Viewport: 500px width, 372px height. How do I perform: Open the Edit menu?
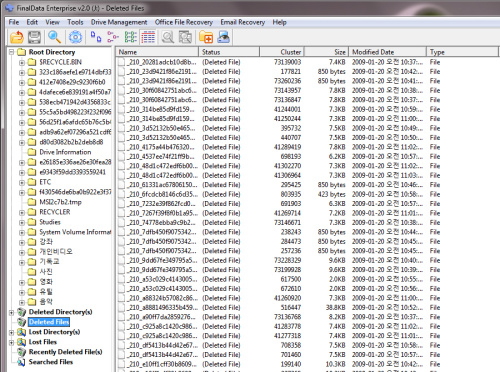pos(32,22)
